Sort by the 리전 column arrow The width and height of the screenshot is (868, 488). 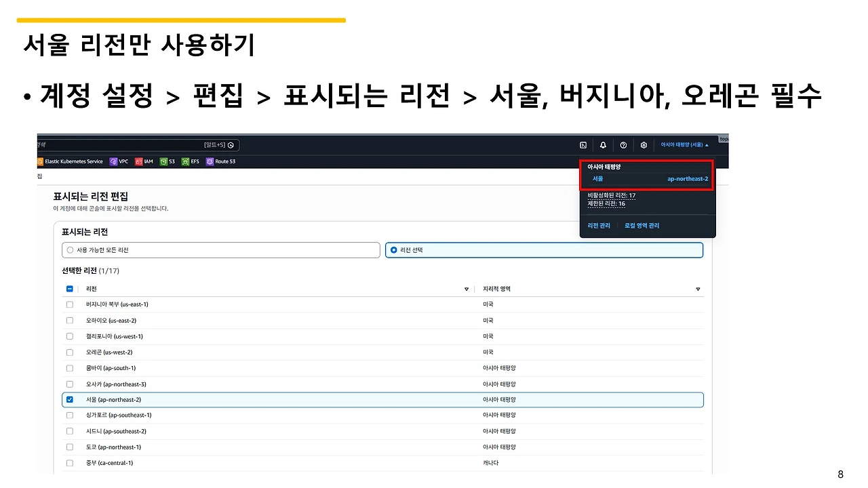point(467,289)
